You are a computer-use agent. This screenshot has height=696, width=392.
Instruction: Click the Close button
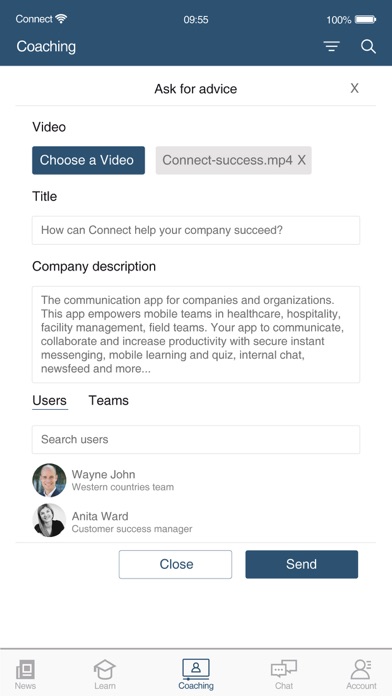pyautogui.click(x=175, y=564)
